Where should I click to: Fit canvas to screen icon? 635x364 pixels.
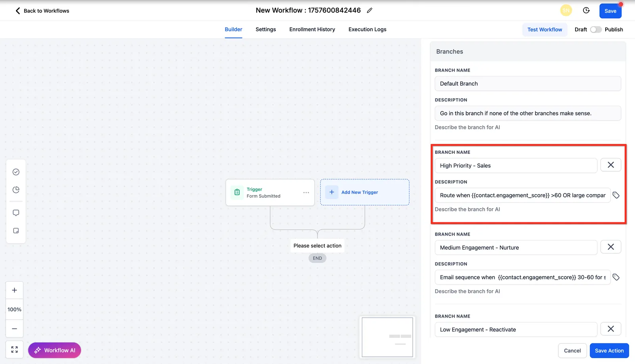coord(14,349)
